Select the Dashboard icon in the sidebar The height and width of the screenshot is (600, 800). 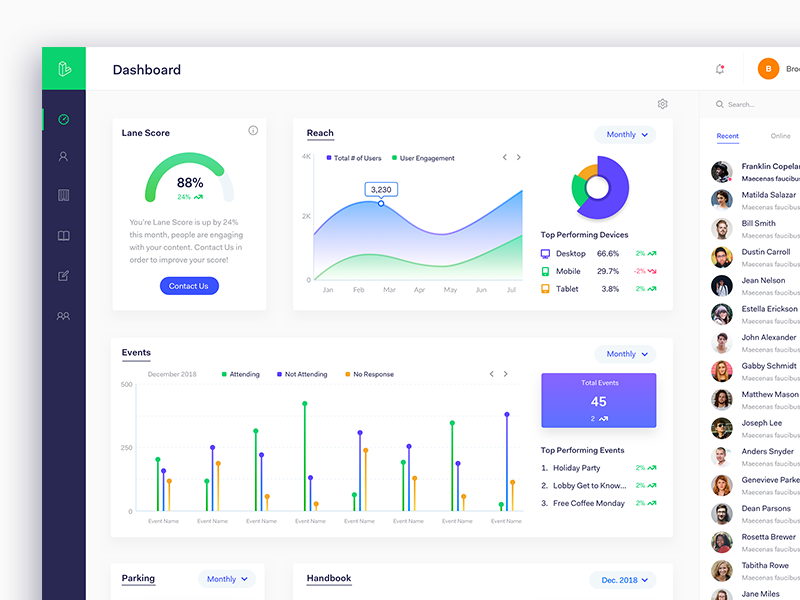click(x=63, y=117)
